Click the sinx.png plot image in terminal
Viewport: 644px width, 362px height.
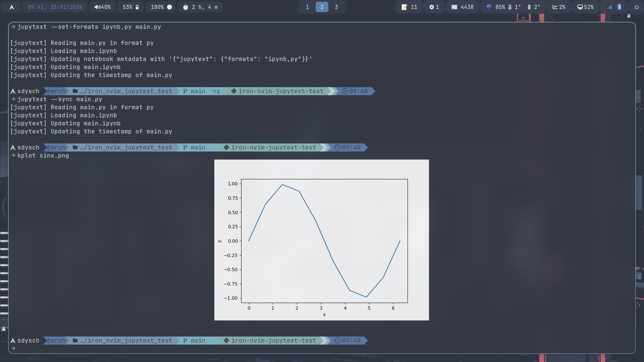(x=321, y=240)
